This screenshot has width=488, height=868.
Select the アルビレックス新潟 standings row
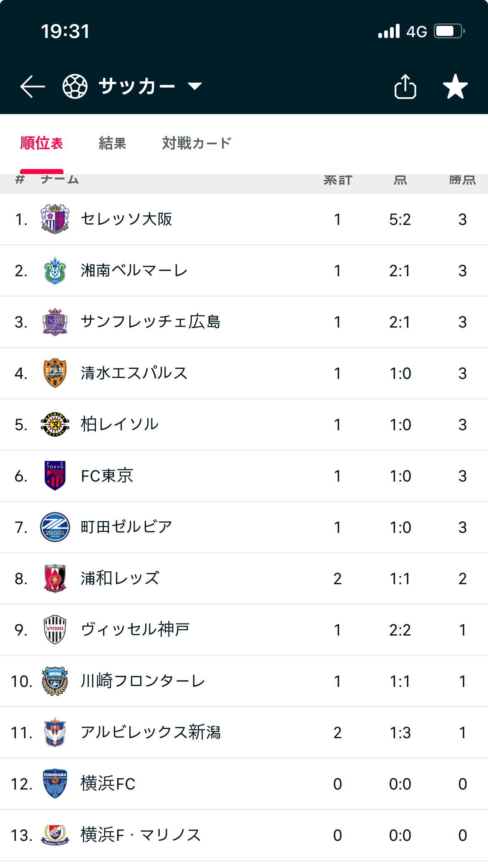(x=244, y=732)
